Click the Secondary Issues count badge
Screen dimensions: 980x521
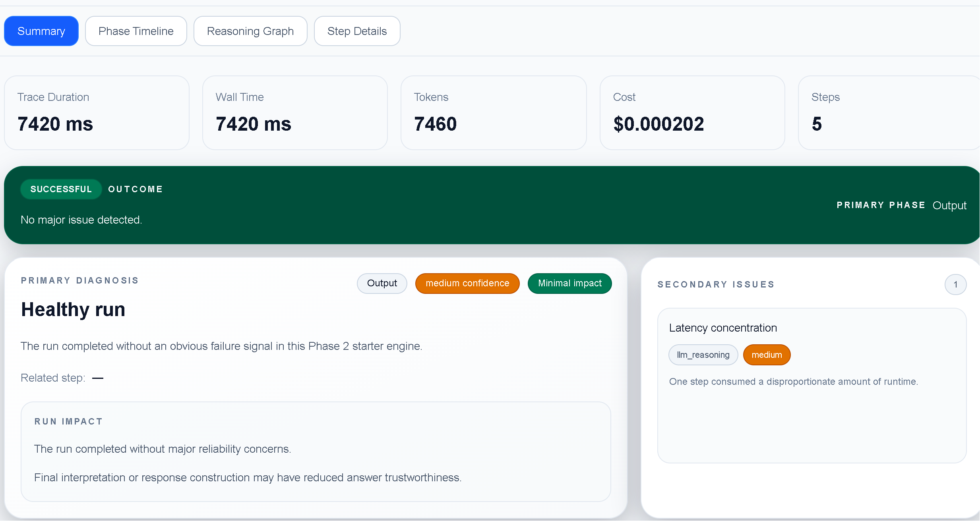coord(955,284)
